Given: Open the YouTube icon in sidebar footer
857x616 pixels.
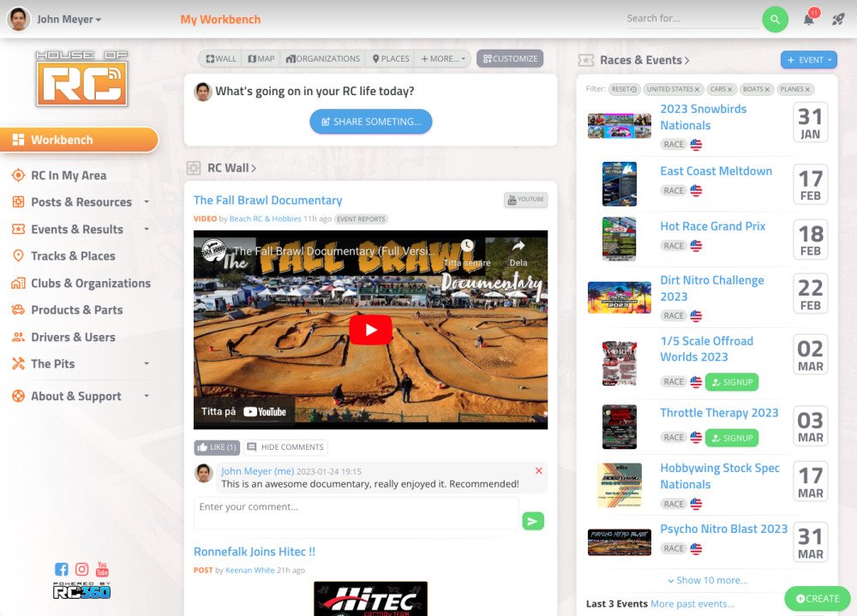Looking at the screenshot, I should [x=102, y=569].
